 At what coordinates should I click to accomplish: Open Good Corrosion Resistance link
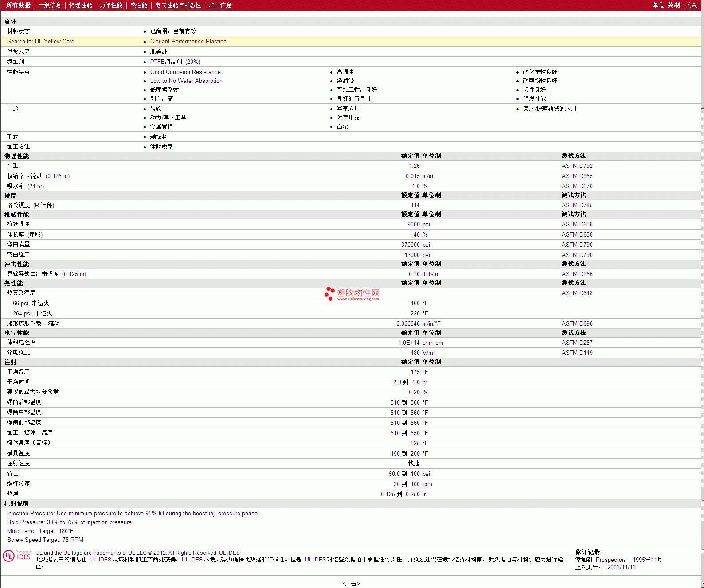click(185, 72)
